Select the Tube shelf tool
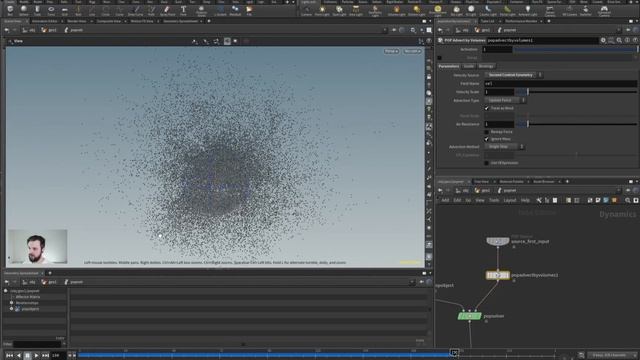Screen dimensions: 640x360 click(x=37, y=10)
